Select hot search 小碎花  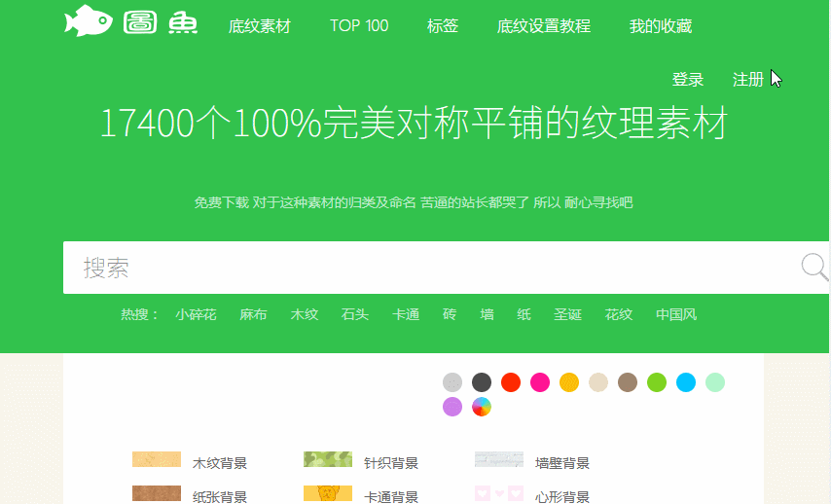197,315
